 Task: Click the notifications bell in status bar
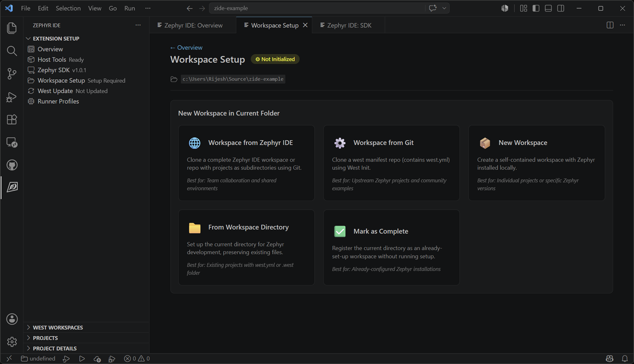click(625, 359)
